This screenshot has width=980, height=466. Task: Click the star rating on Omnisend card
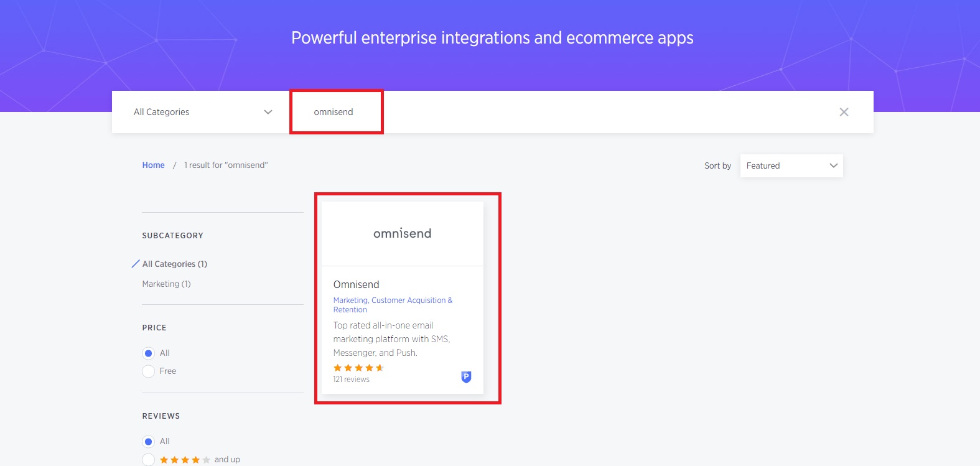tap(358, 368)
